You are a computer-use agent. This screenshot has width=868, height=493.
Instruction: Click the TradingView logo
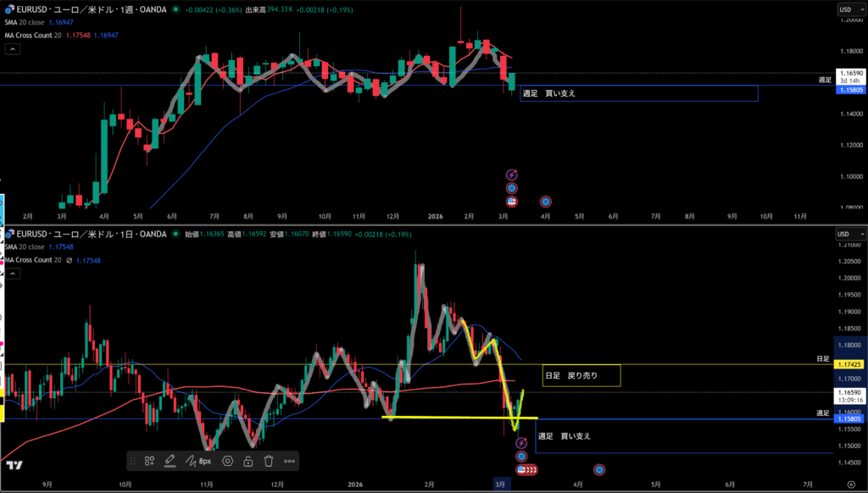pos(14,465)
